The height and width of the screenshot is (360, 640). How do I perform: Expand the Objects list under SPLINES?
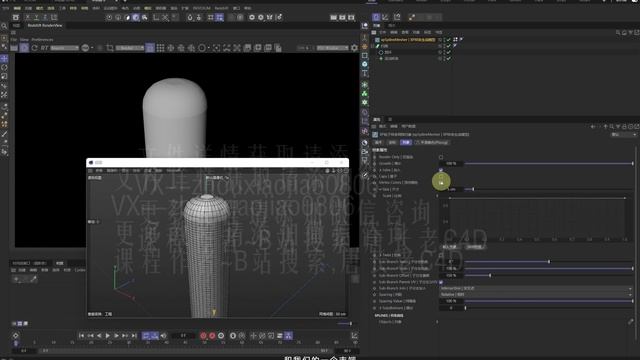pyautogui.click(x=437, y=322)
